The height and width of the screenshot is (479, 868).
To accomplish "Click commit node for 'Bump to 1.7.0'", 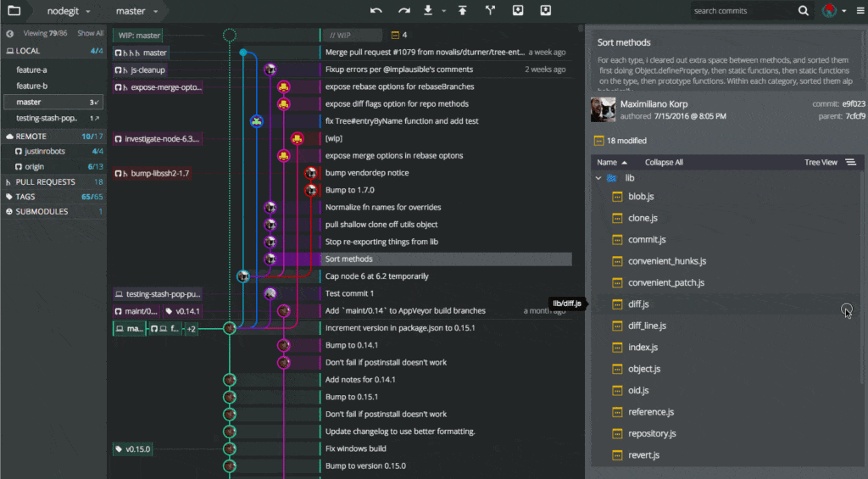I will [310, 190].
